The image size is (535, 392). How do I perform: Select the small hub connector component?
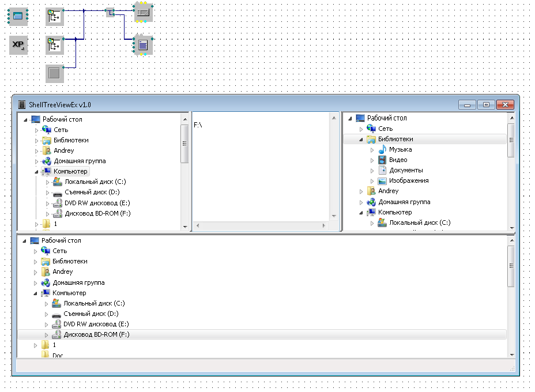point(110,12)
